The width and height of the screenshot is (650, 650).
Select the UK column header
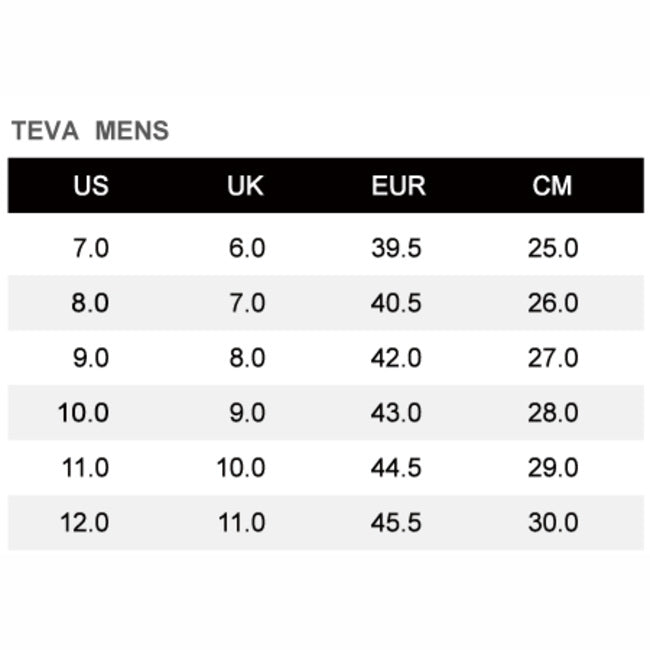245,186
